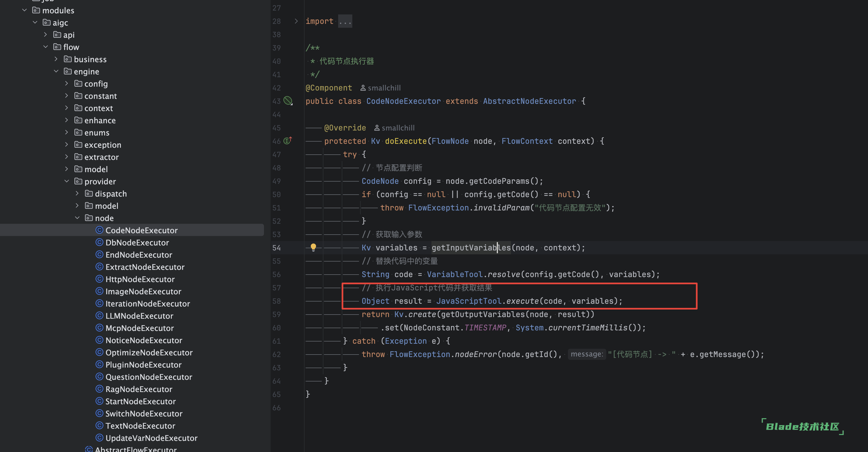Collapse the node folder in tree
Image resolution: width=868 pixels, height=452 pixels.
tap(77, 218)
